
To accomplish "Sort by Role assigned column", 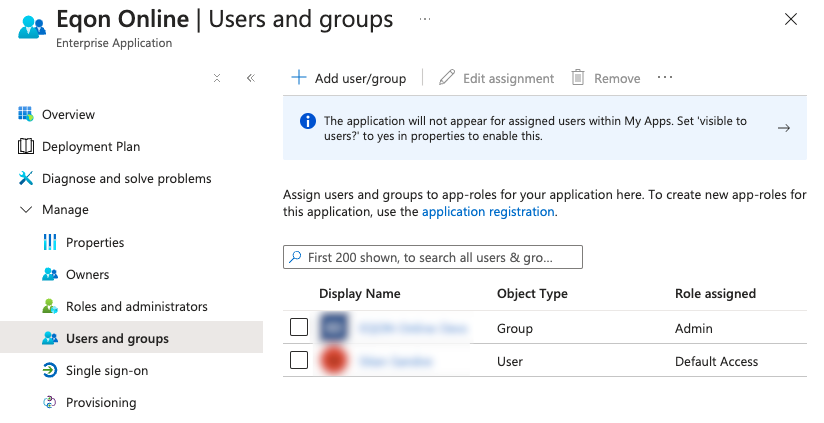I will click(715, 294).
